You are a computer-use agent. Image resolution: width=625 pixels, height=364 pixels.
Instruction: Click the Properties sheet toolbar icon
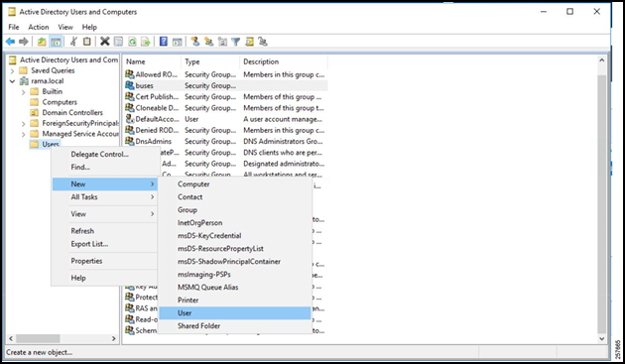[118, 42]
